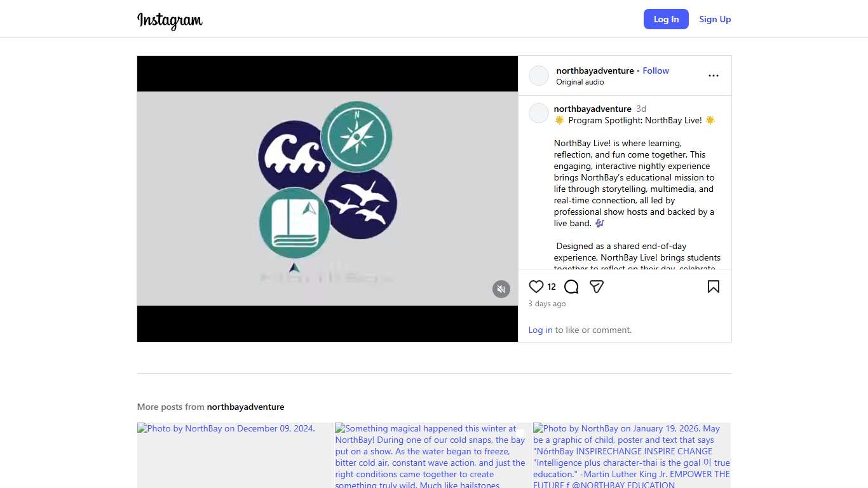Image resolution: width=868 pixels, height=488 pixels.
Task: Share the post with paper plane icon
Action: [596, 287]
